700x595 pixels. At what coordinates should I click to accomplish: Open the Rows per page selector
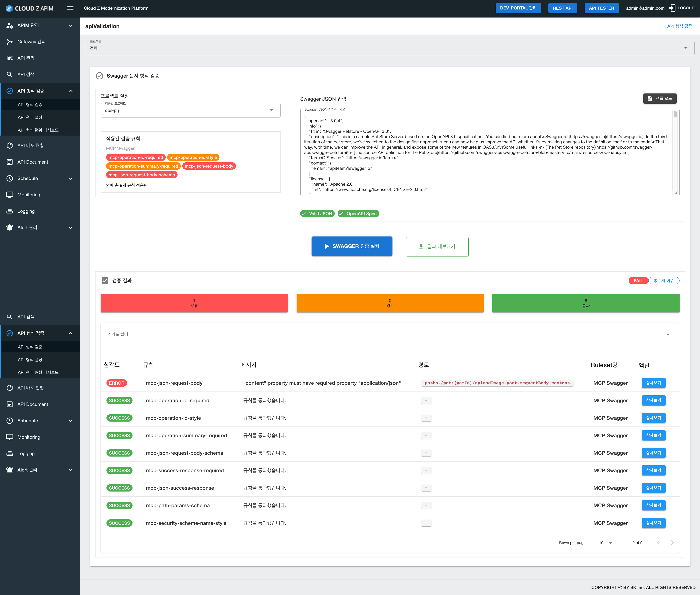click(x=606, y=543)
